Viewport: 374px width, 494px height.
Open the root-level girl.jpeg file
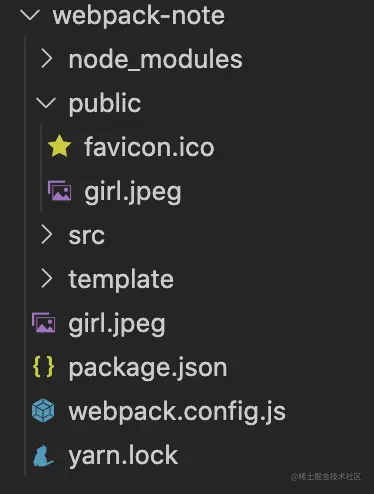pos(117,324)
